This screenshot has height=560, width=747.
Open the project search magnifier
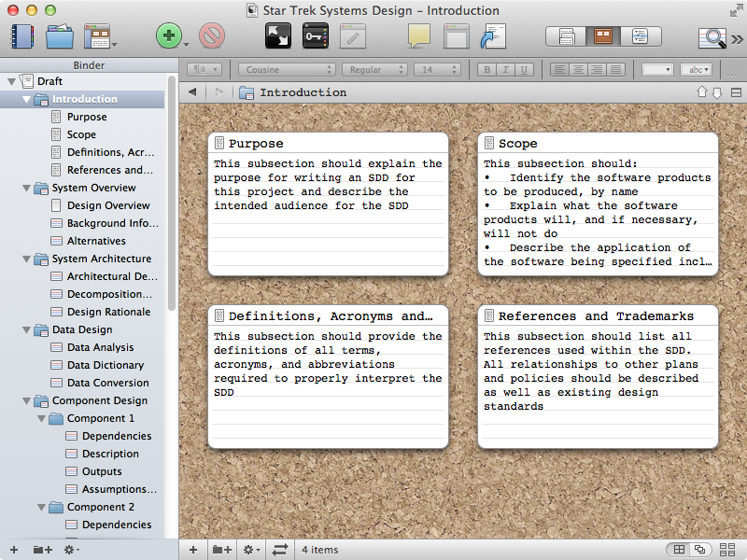point(712,37)
